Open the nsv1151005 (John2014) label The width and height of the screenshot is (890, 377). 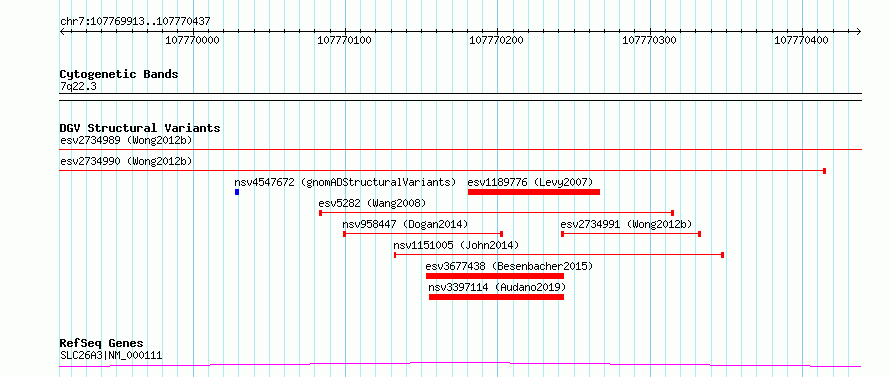(x=456, y=245)
